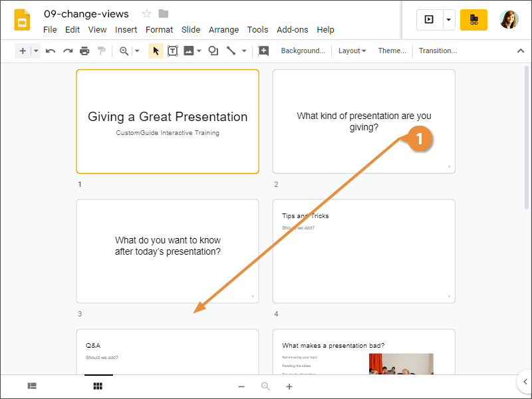This screenshot has width=532, height=399.
Task: Expand new slide dropdown arrow
Action: (x=36, y=51)
